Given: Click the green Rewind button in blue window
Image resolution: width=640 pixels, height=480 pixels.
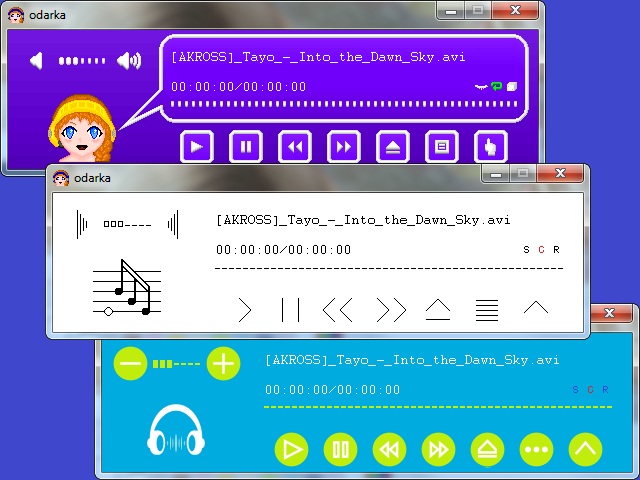Looking at the screenshot, I should (x=389, y=449).
